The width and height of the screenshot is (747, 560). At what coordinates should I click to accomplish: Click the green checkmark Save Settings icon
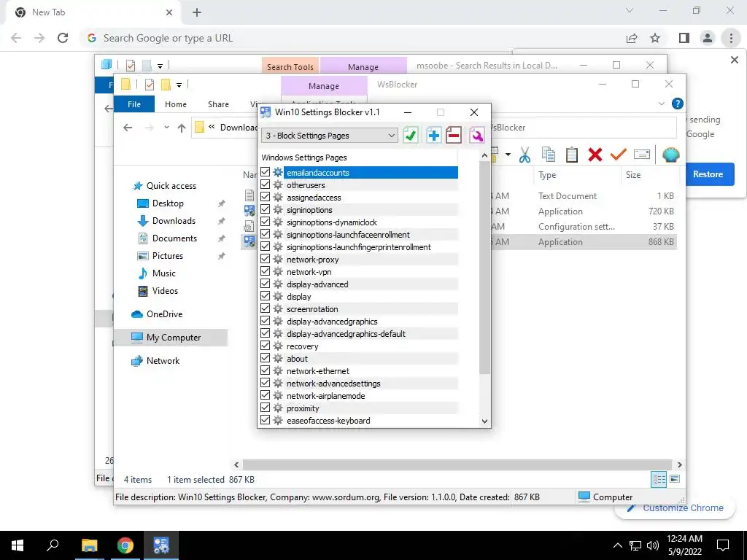[410, 135]
